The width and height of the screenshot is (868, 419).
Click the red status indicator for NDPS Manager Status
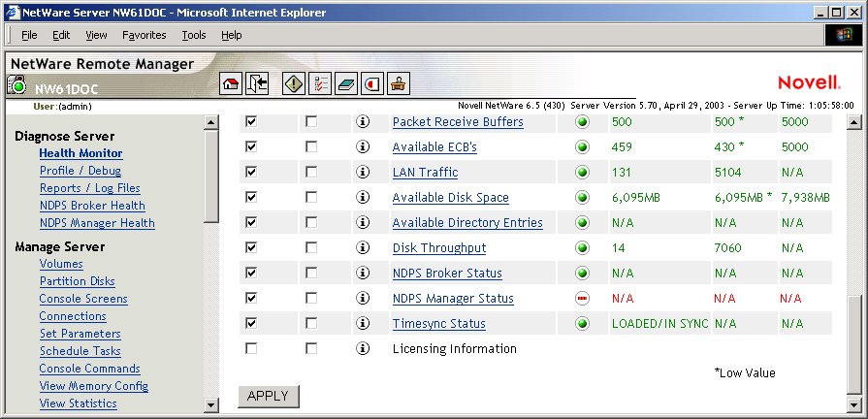click(x=582, y=299)
